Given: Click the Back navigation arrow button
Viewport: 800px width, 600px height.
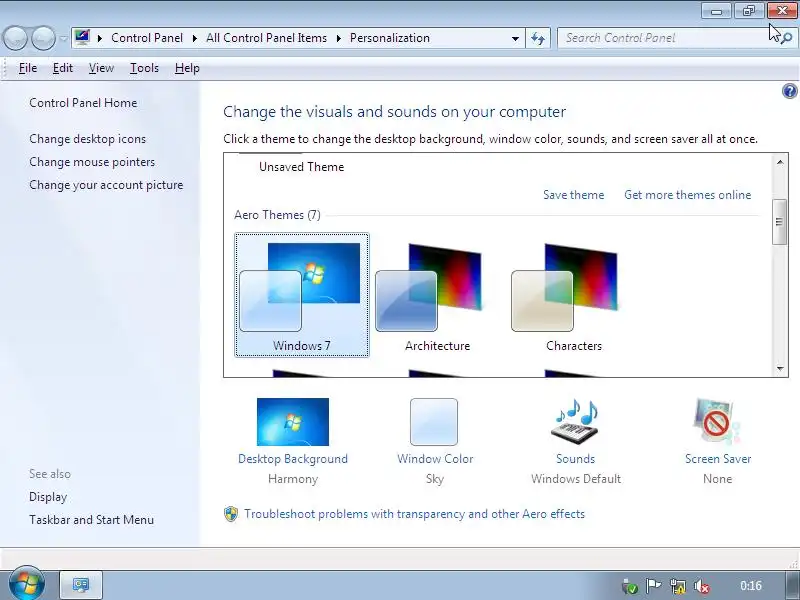Looking at the screenshot, I should point(15,38).
